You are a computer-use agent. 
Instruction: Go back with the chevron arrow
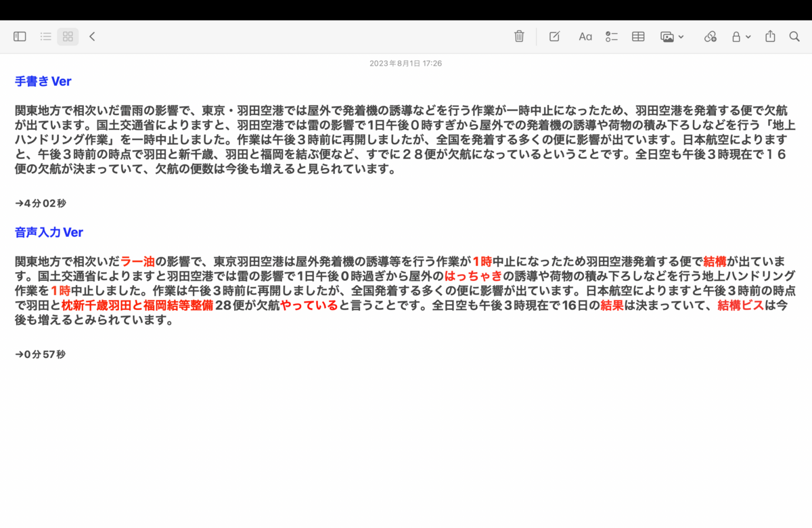pyautogui.click(x=92, y=37)
